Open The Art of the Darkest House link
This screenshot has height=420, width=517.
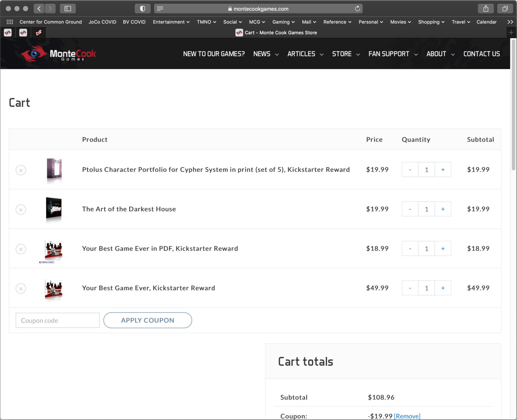(129, 209)
